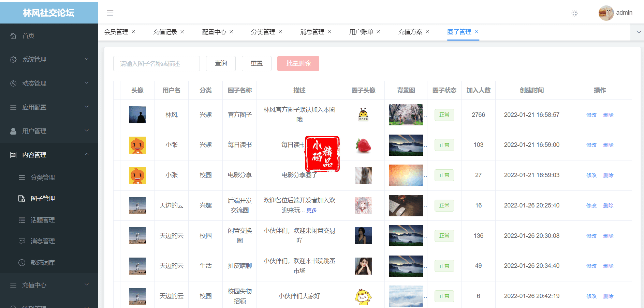Close the 充值记录 tab

[x=182, y=32]
